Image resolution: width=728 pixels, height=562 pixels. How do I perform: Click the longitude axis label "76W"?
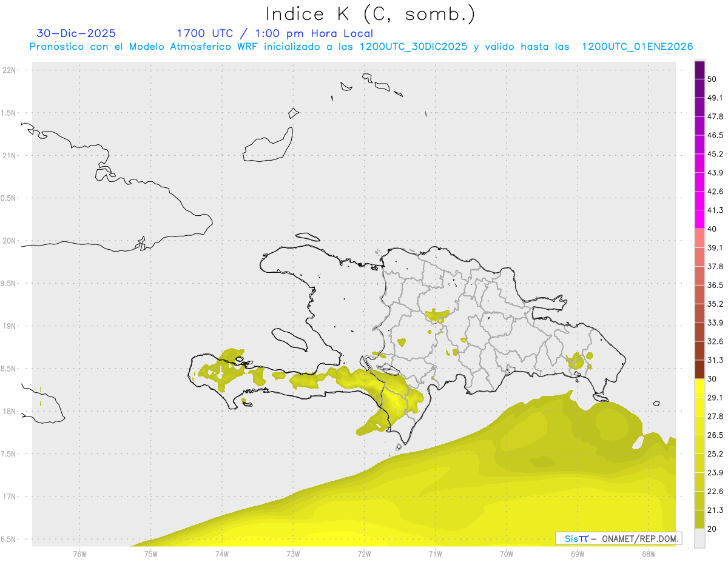(x=79, y=554)
